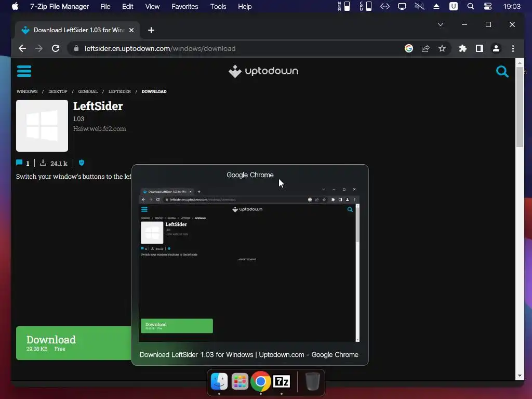
Task: Click the LeftSider heading text
Action: pos(98,106)
